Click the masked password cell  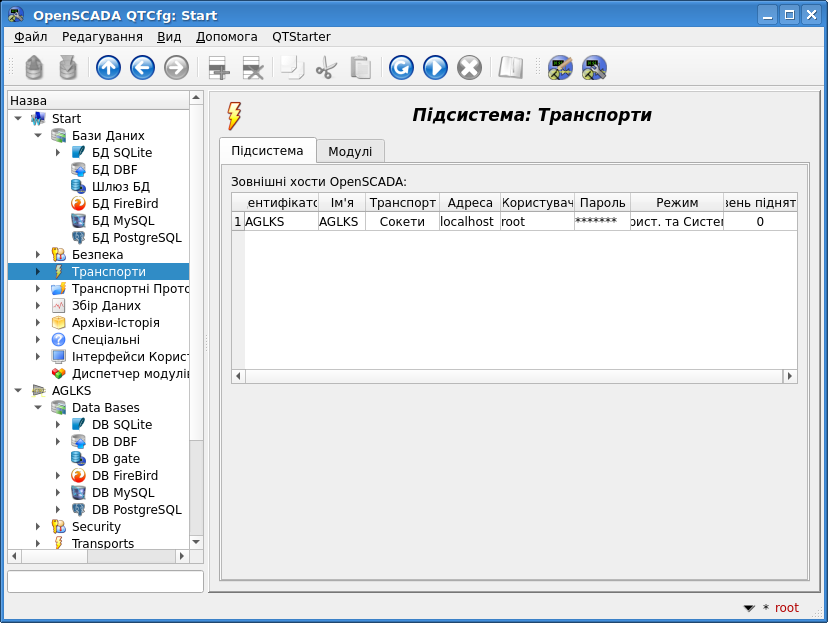coord(602,222)
